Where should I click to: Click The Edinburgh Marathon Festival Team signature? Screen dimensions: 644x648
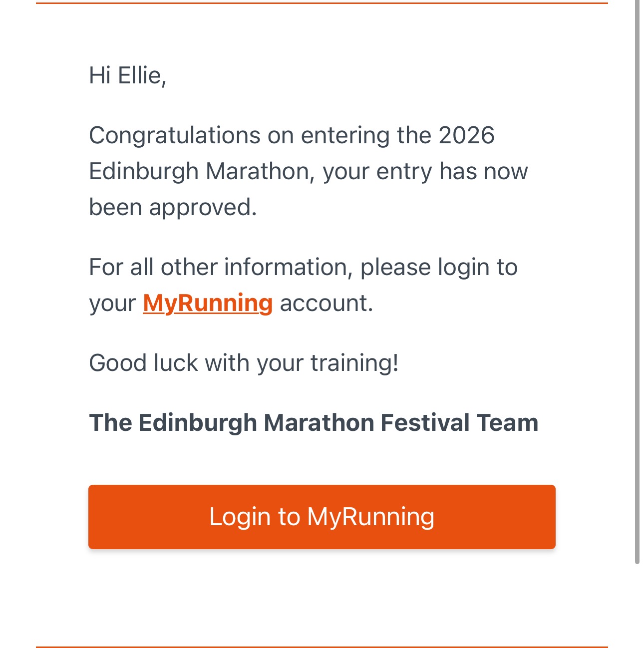(314, 423)
